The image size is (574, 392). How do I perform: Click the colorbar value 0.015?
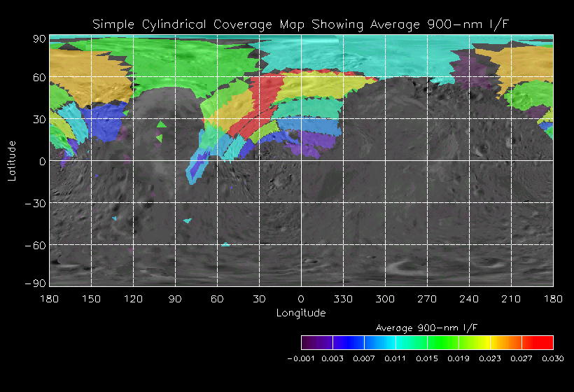pos(427,358)
